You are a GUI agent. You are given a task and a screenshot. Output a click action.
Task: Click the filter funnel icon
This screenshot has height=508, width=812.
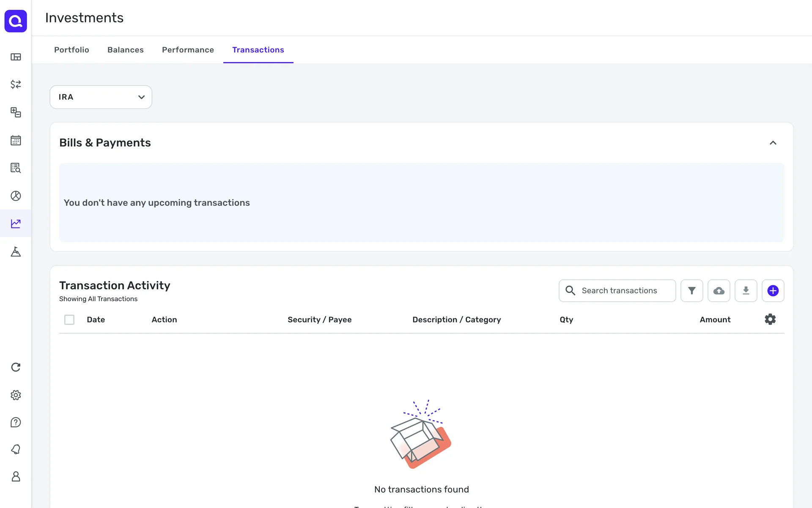(x=691, y=290)
